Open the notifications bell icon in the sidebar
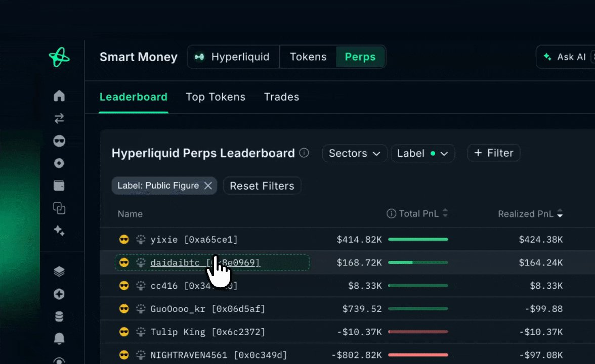Viewport: 595px width, 364px height. 59,339
